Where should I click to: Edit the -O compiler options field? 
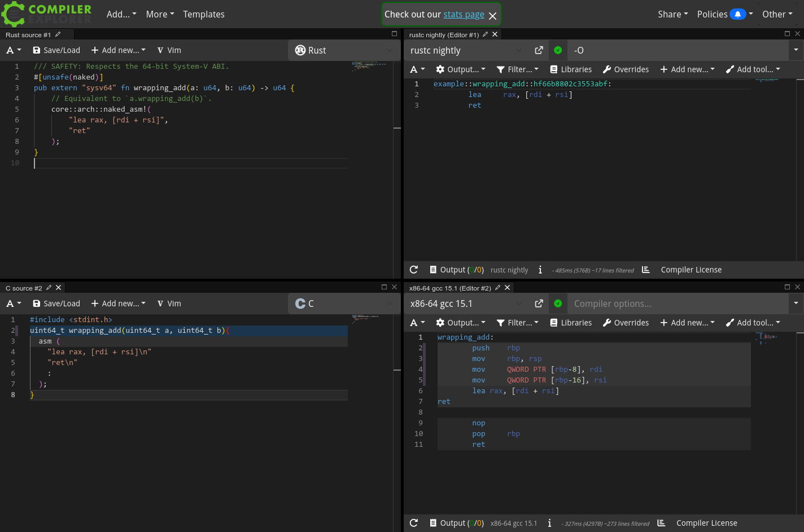pyautogui.click(x=678, y=50)
